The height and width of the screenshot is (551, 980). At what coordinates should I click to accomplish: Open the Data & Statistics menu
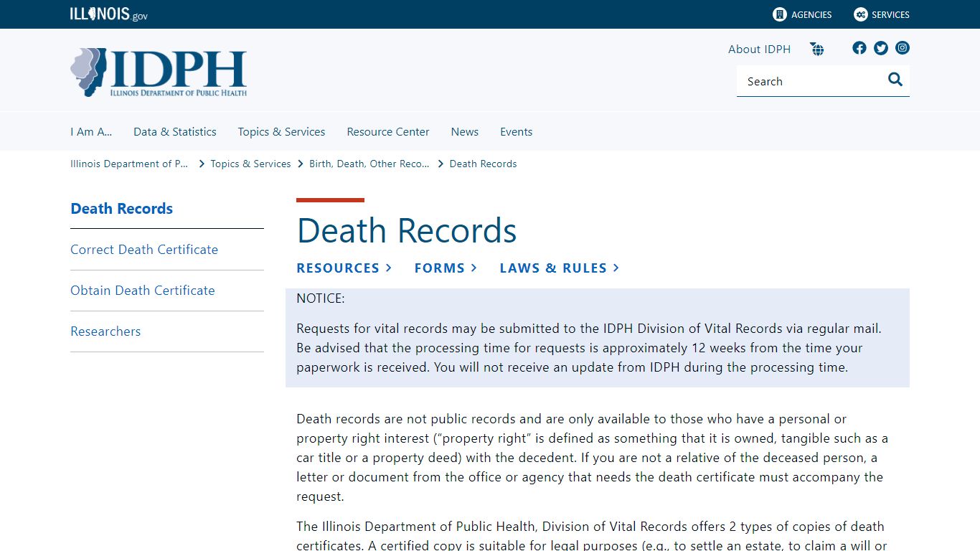tap(175, 132)
